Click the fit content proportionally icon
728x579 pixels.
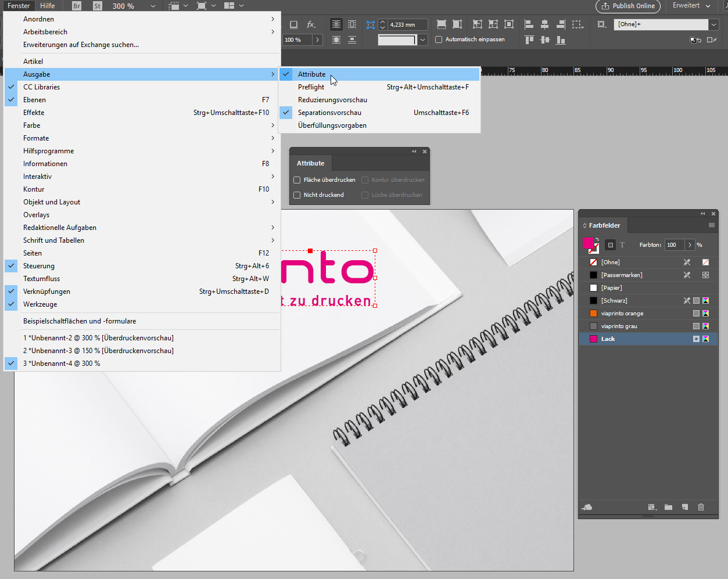pyautogui.click(x=457, y=24)
